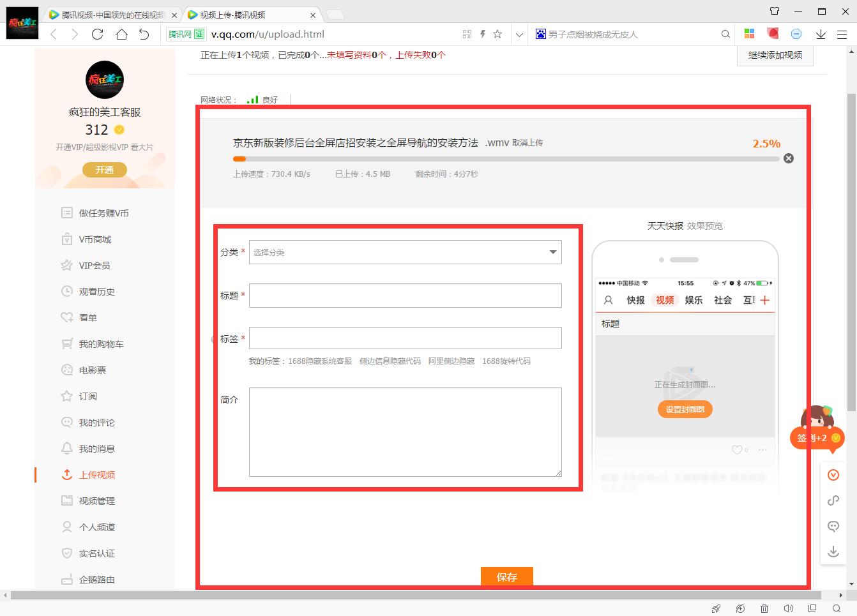Cancel upload with round X icon

pos(789,158)
